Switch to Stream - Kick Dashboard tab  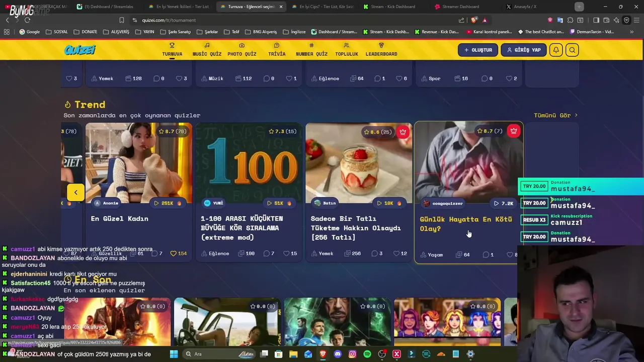coord(393,7)
